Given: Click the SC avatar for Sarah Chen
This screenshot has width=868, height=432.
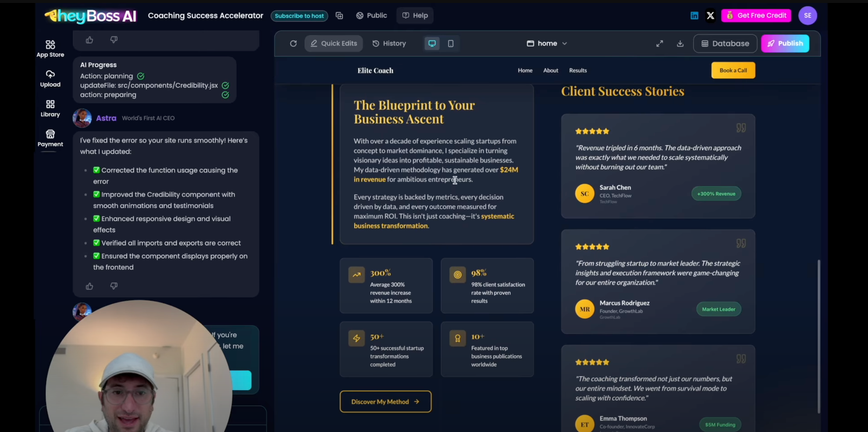Looking at the screenshot, I should [585, 194].
